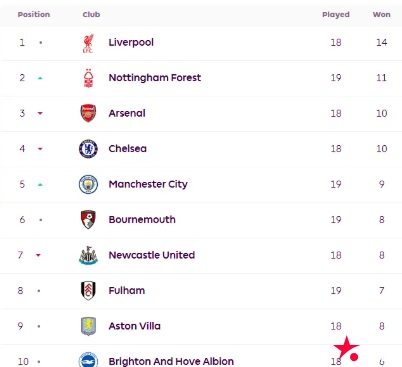Open the Brighton And Hove Albion link

click(171, 361)
